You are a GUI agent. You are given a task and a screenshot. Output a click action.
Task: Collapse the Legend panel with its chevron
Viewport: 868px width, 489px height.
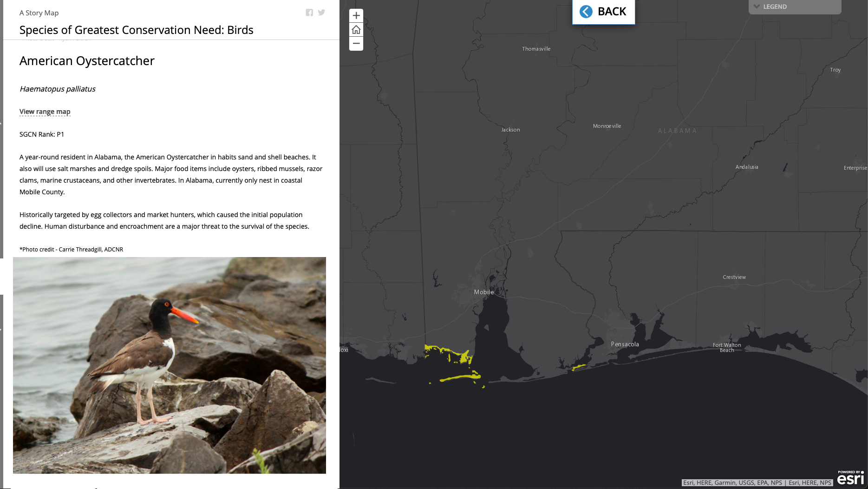757,7
